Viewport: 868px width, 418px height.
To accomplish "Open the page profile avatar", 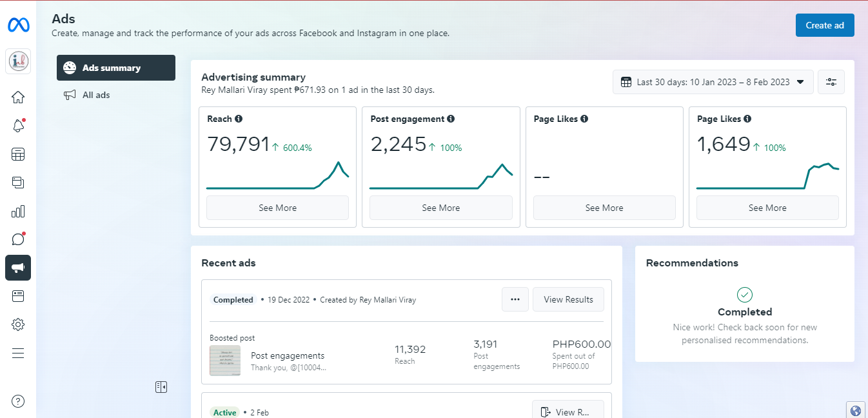I will (x=18, y=61).
